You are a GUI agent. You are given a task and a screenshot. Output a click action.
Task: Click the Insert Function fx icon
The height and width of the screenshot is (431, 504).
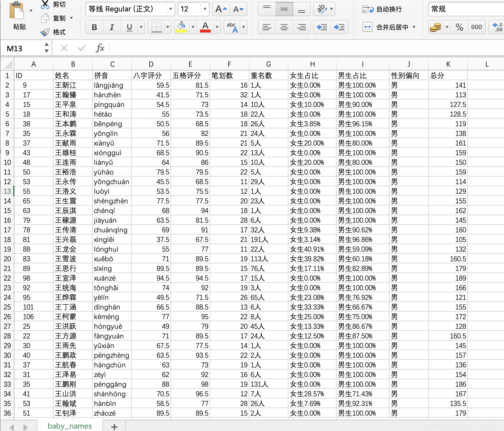pyautogui.click(x=100, y=48)
